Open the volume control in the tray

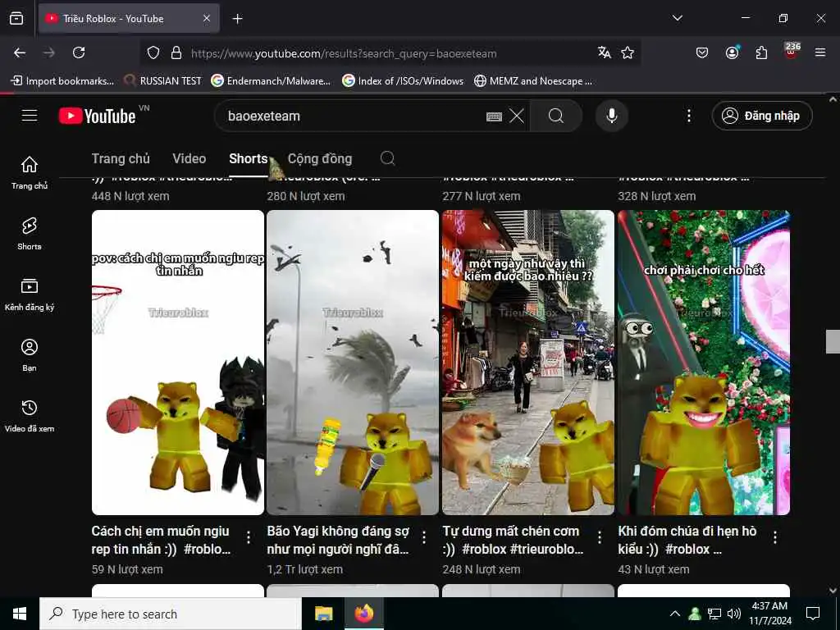coord(734,614)
